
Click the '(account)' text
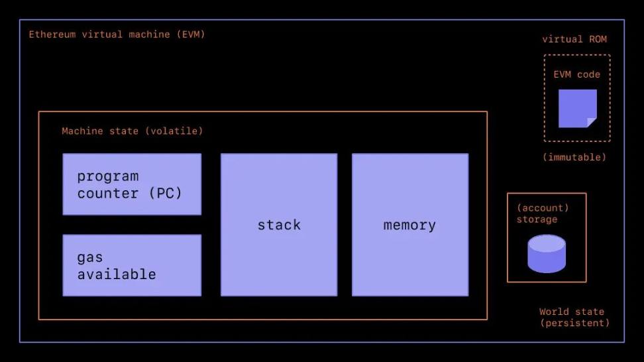click(x=543, y=208)
